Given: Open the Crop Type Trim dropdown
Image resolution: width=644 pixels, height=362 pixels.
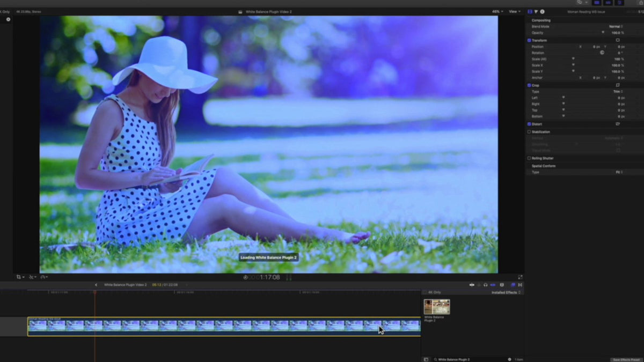Looking at the screenshot, I should (618, 92).
